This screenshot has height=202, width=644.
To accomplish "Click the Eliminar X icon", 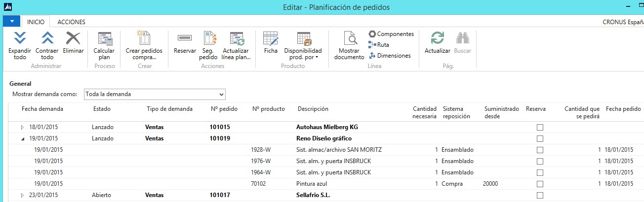I will [73, 38].
